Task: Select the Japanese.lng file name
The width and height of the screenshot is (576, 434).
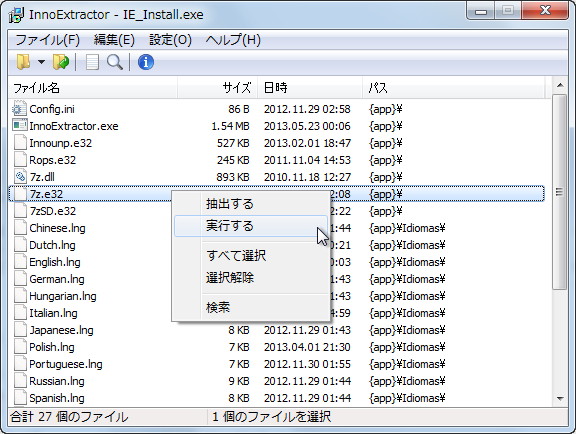Action: [x=61, y=330]
